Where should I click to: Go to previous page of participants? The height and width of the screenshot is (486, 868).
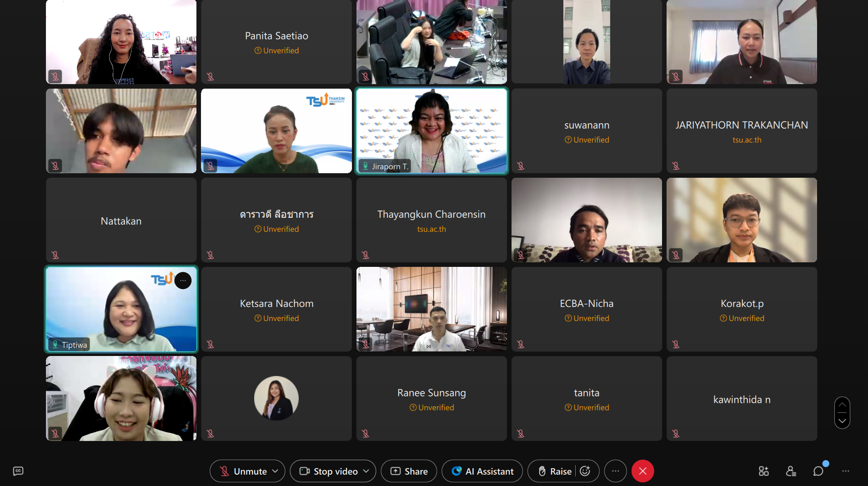(x=842, y=405)
